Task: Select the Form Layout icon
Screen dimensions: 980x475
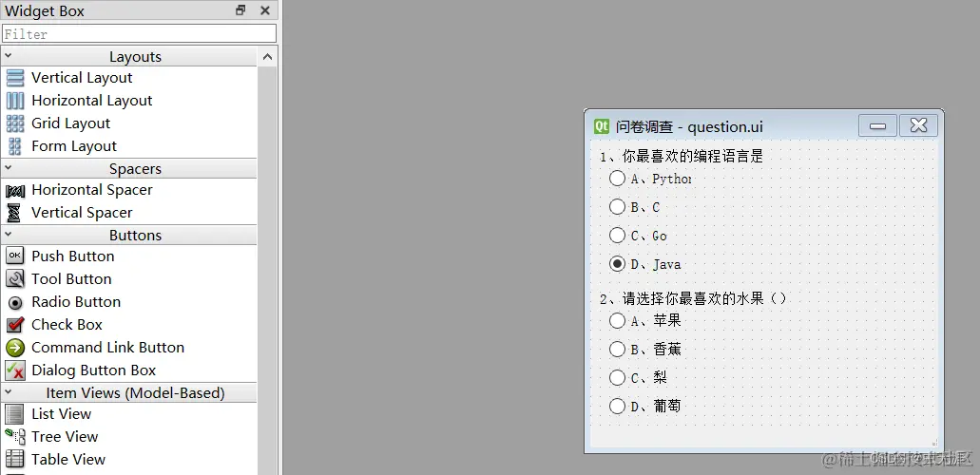Action: tap(15, 146)
